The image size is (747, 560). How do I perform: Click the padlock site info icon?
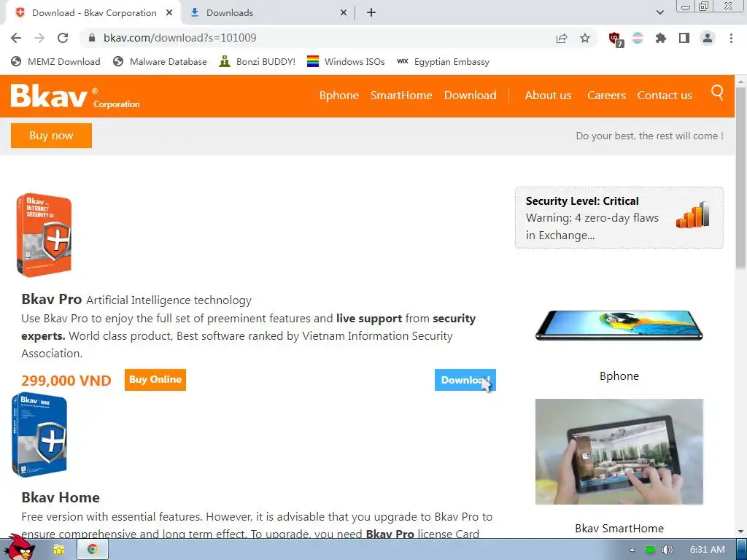pos(93,38)
